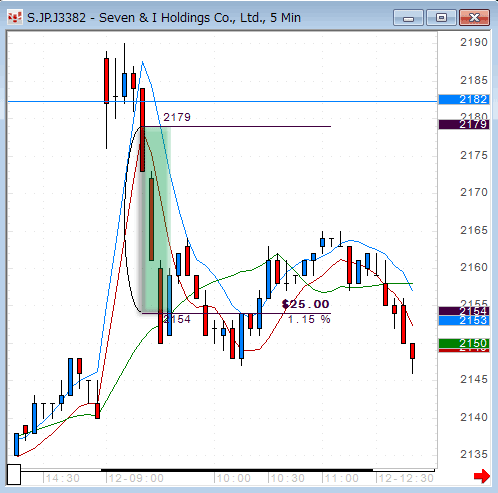Maximize the chart window

(x=441, y=18)
